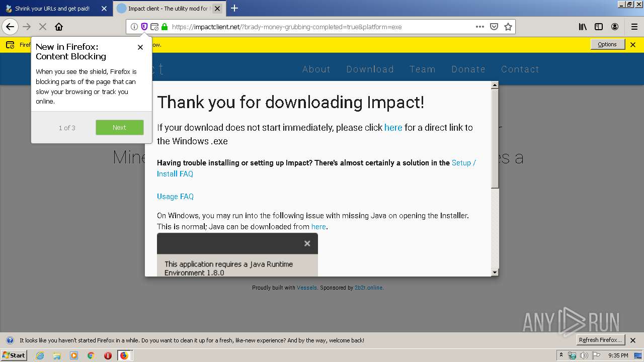
Task: Save page to Pocket
Action: coord(494,27)
